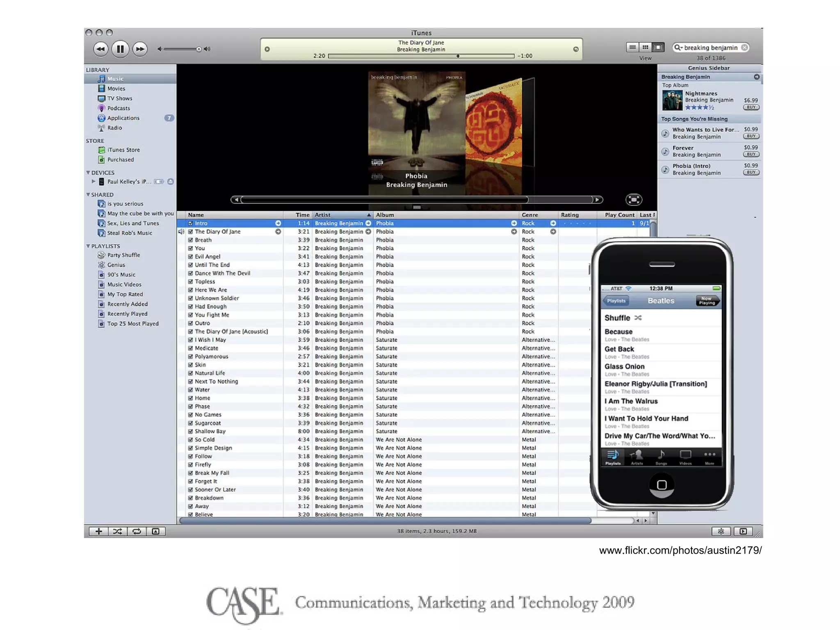Collapse the DEVICES section
Screen dimensions: 840x630
(x=88, y=173)
